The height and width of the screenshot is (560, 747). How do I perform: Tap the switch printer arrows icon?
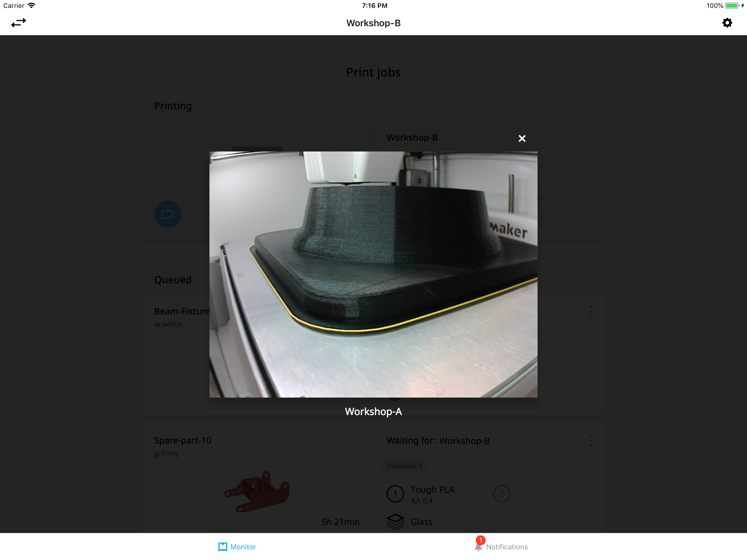(19, 23)
